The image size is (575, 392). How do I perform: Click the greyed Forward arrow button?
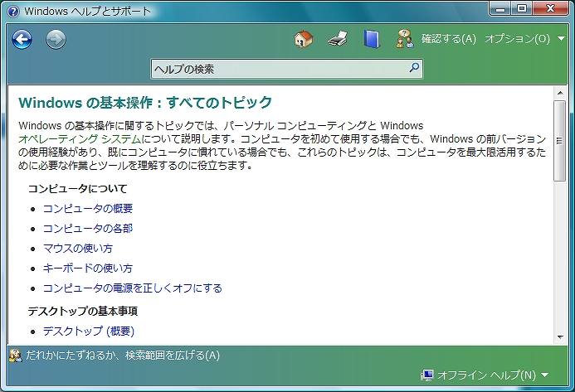tap(56, 39)
